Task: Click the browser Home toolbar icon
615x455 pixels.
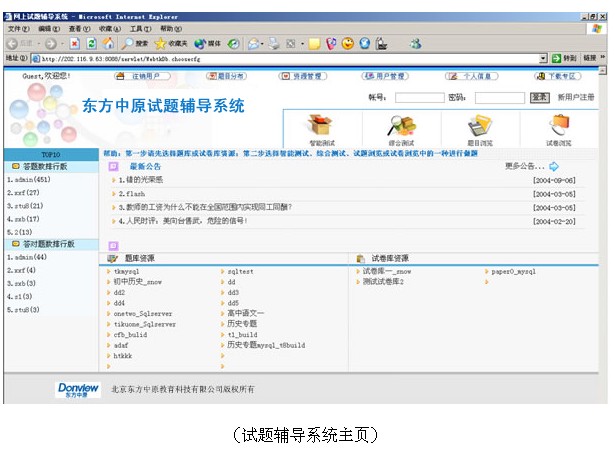Action: tap(108, 44)
